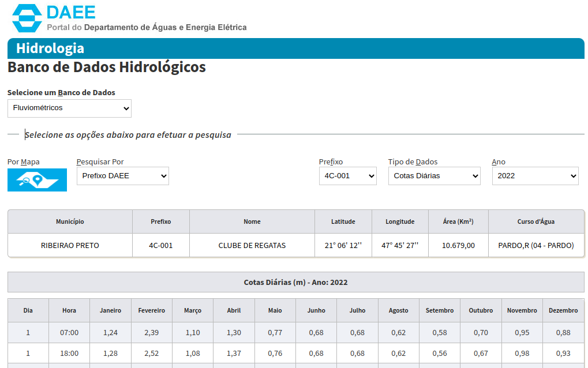Open the map search icon
Image resolution: width=588 pixels, height=368 pixels.
[37, 180]
